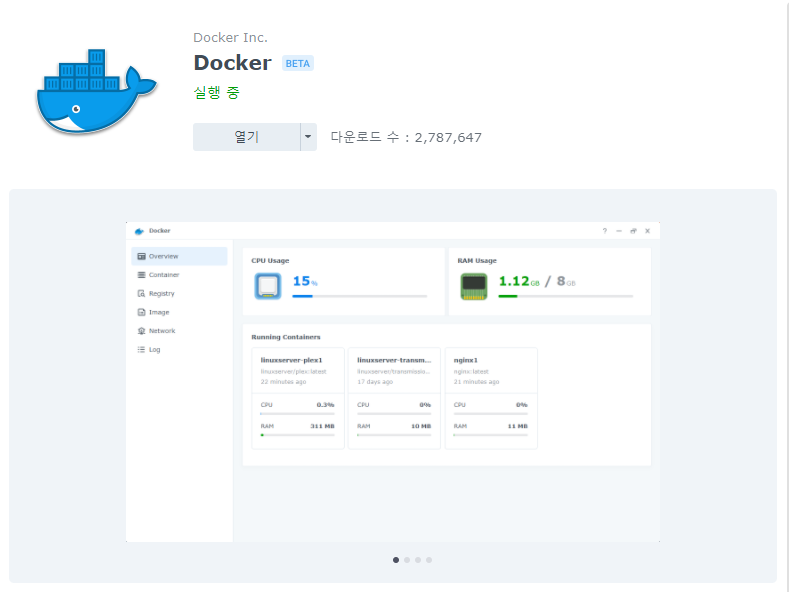Screen dimensions: 789x592
Task: Select Network in the preview sidebar
Action: tap(179, 331)
